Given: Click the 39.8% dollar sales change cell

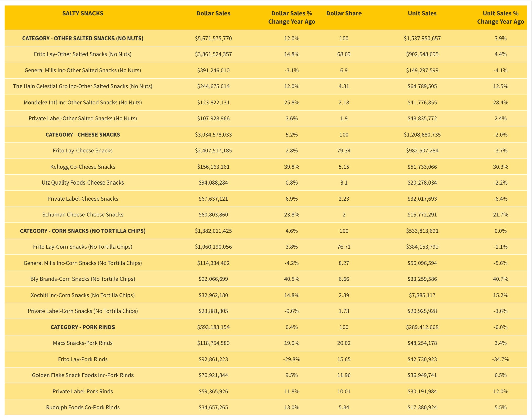Looking at the screenshot, I should [x=292, y=167].
